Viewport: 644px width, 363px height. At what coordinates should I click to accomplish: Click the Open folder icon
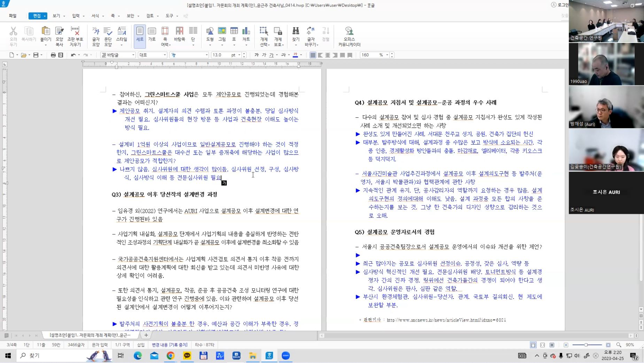[x=24, y=55]
